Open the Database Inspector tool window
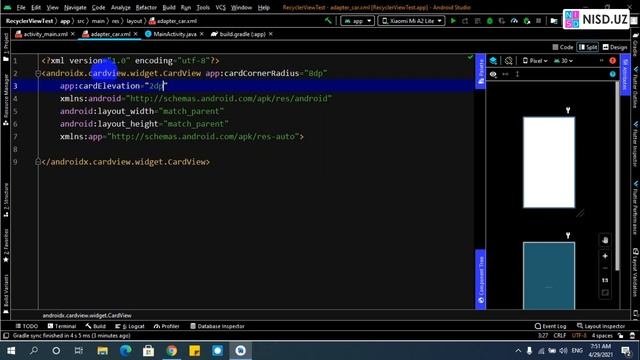 [x=218, y=326]
